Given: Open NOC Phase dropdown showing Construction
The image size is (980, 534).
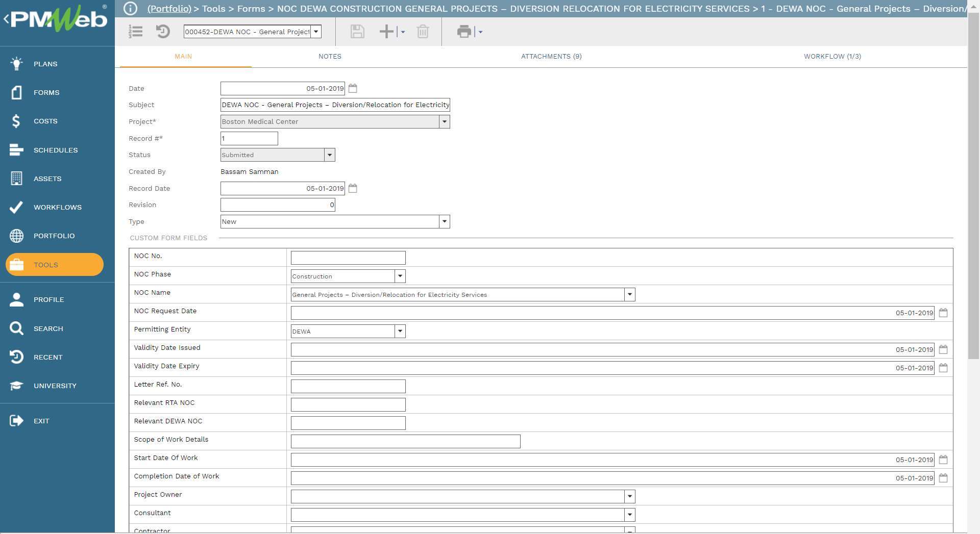Looking at the screenshot, I should [400, 276].
